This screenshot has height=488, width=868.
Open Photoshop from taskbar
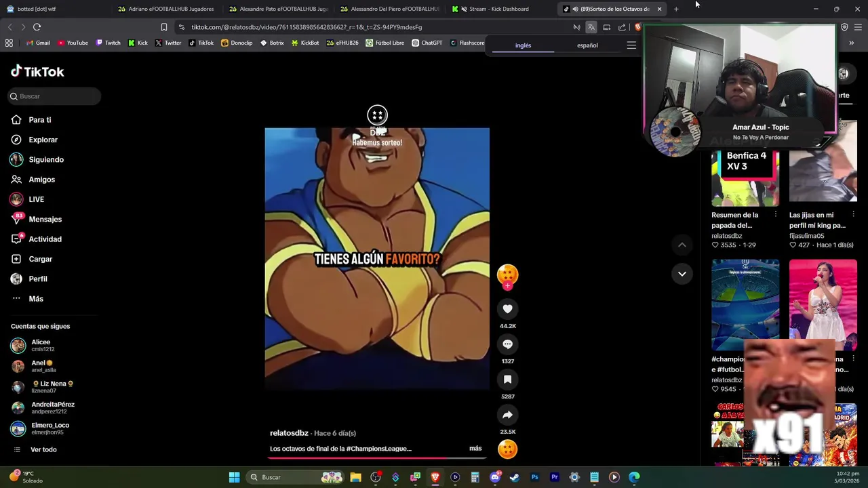click(x=534, y=477)
